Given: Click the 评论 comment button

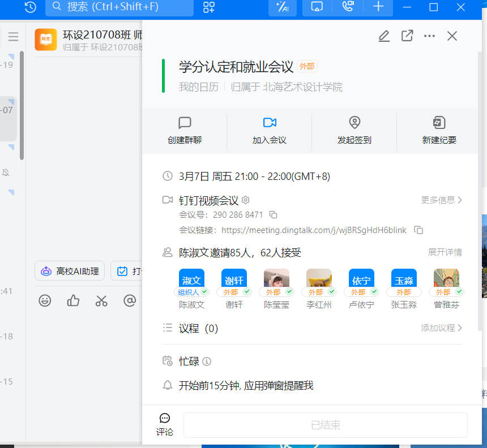Looking at the screenshot, I should pyautogui.click(x=165, y=424).
